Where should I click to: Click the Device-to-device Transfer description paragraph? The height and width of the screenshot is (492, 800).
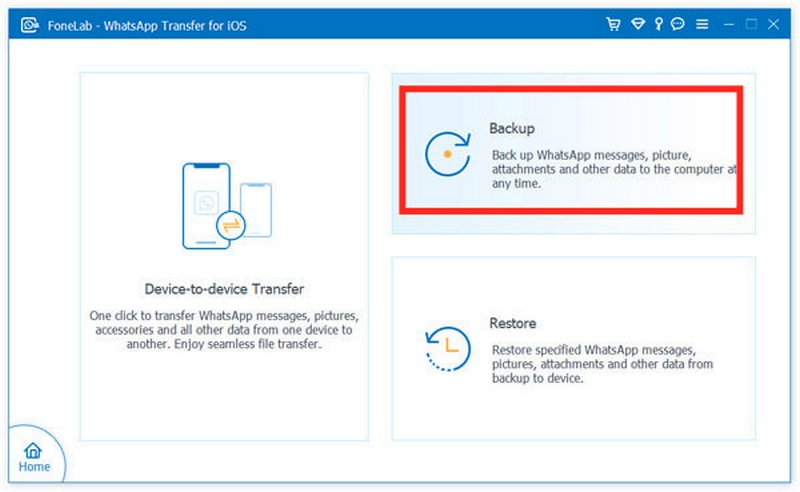[224, 329]
